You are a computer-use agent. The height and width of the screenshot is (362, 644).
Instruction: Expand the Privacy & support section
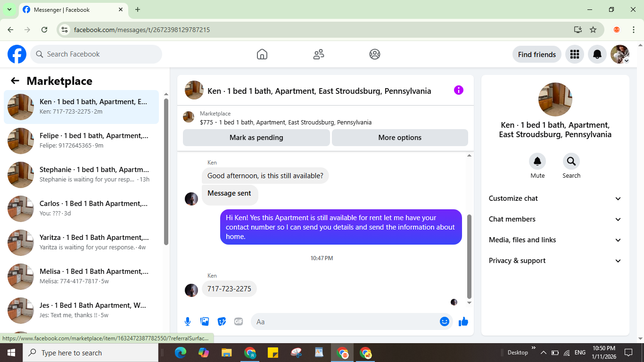click(x=555, y=261)
